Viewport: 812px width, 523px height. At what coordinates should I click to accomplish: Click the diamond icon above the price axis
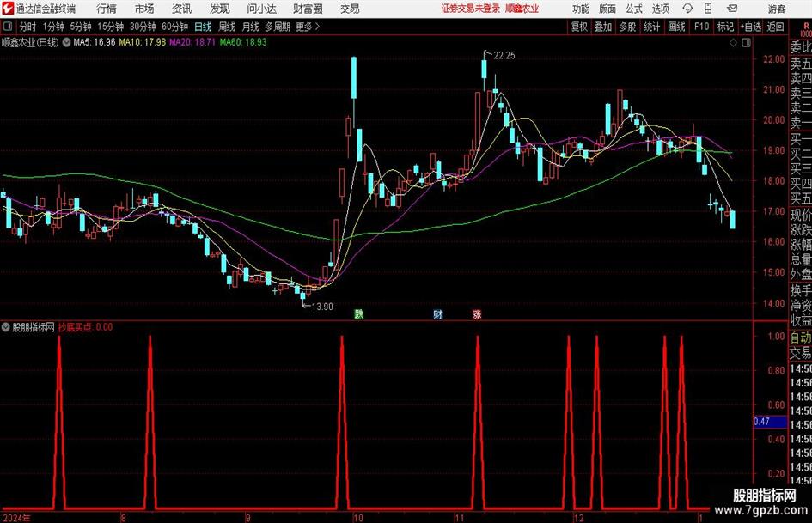click(x=733, y=42)
